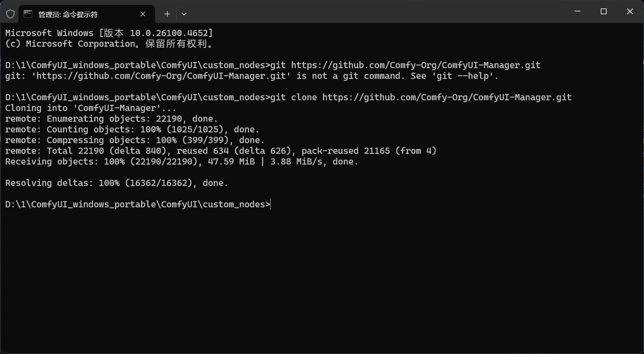Image resolution: width=644 pixels, height=354 pixels.
Task: Click the administrator shield icon
Action: [x=10, y=14]
